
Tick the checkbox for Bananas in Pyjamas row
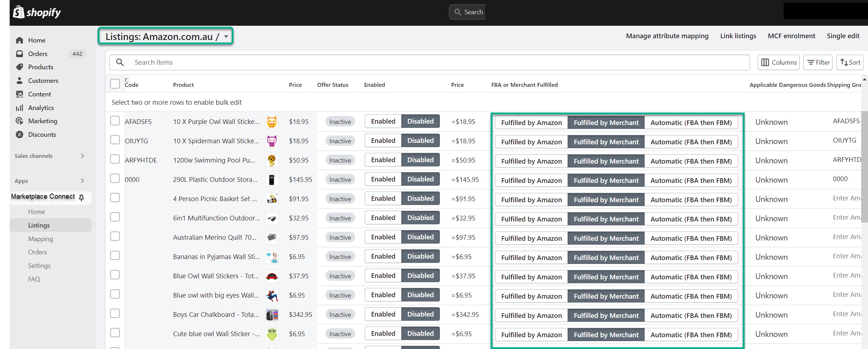tap(115, 255)
